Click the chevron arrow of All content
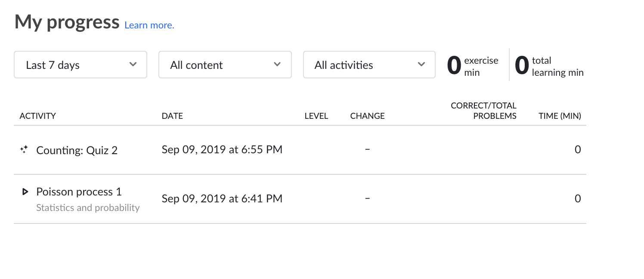Image resolution: width=644 pixels, height=279 pixels. pyautogui.click(x=277, y=65)
